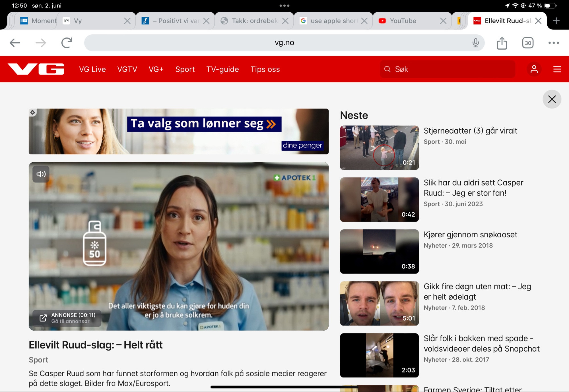Click the Apotek 1 ad close button
This screenshot has width=569, height=392.
point(552,99)
